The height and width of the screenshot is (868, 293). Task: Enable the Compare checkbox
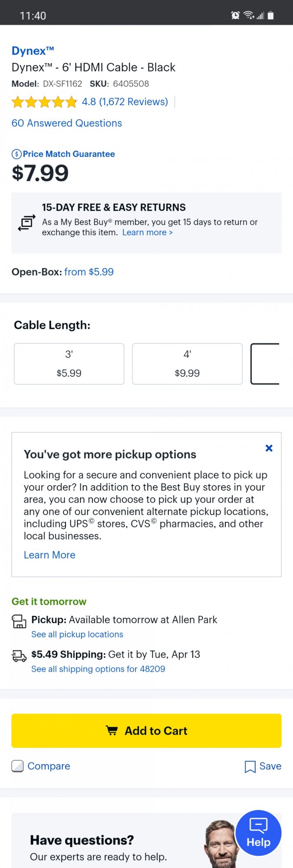[18, 766]
